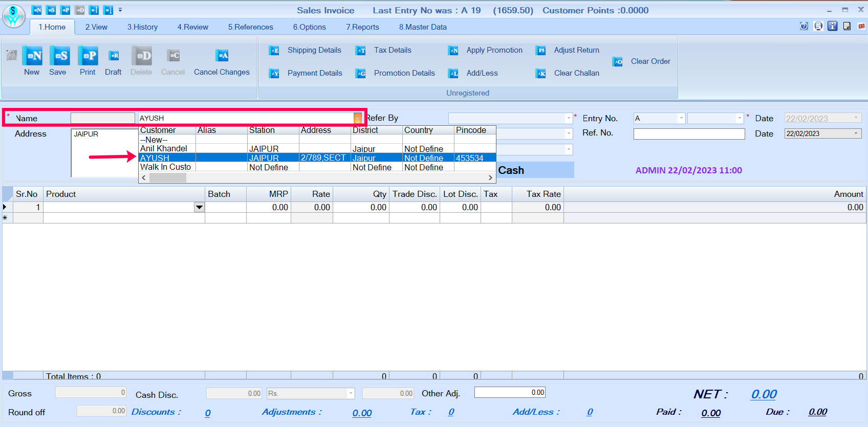The height and width of the screenshot is (427, 868).
Task: Click the Cancel Changes icon
Action: (x=222, y=56)
